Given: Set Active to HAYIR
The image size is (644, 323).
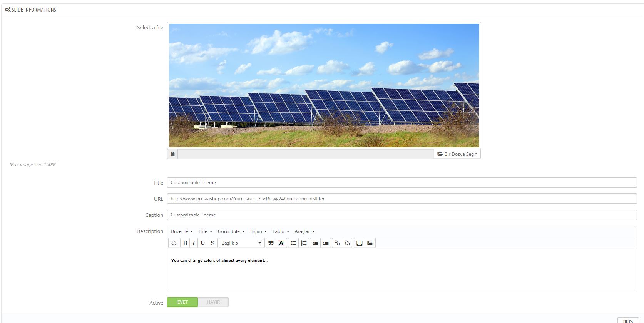Looking at the screenshot, I should (213, 302).
